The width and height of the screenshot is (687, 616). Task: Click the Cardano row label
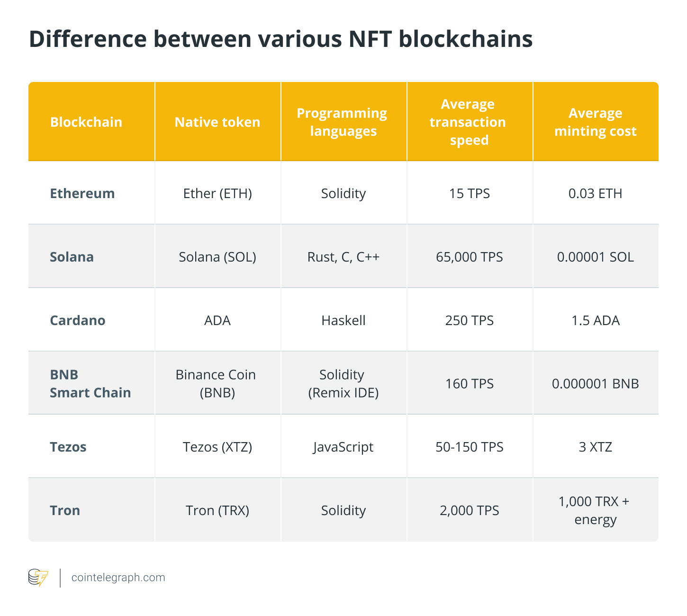click(78, 320)
